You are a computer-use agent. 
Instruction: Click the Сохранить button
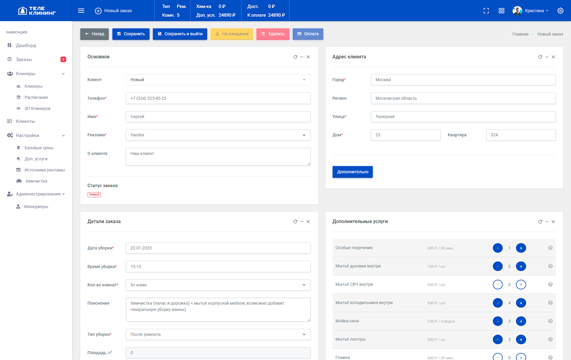[131, 34]
